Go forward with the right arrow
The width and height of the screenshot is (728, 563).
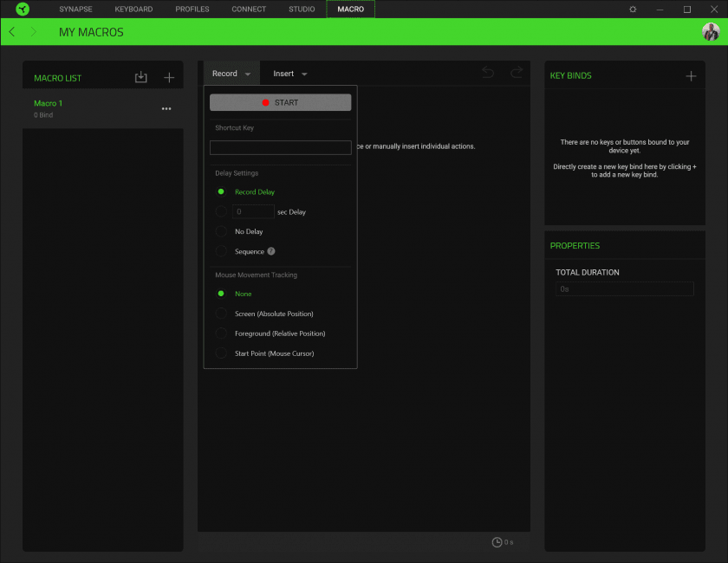[34, 31]
